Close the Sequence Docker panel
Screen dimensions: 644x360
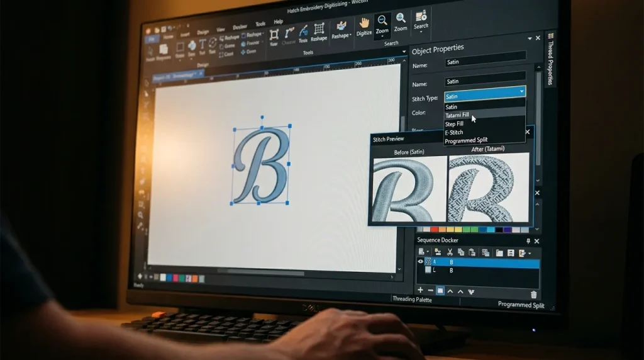point(537,241)
